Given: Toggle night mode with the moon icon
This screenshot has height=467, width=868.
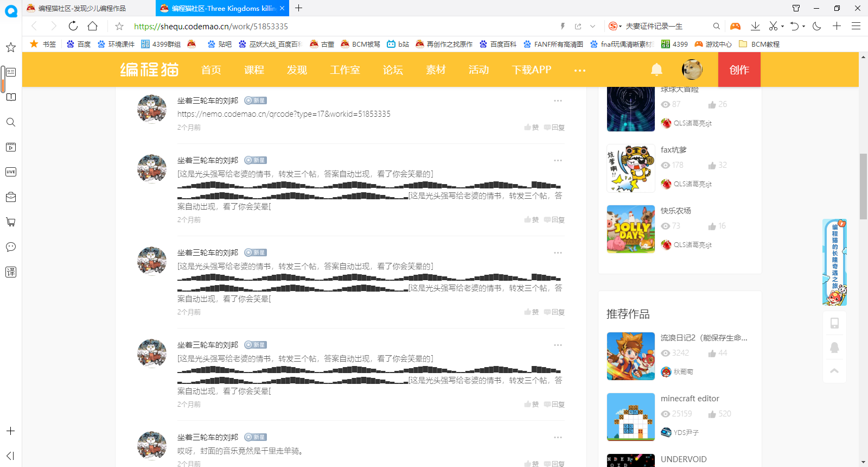Looking at the screenshot, I should (x=817, y=26).
